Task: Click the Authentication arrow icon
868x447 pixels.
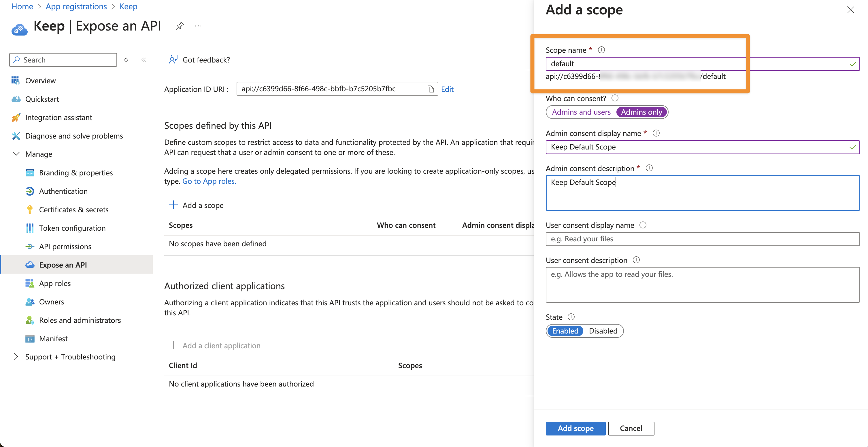Action: coord(30,191)
